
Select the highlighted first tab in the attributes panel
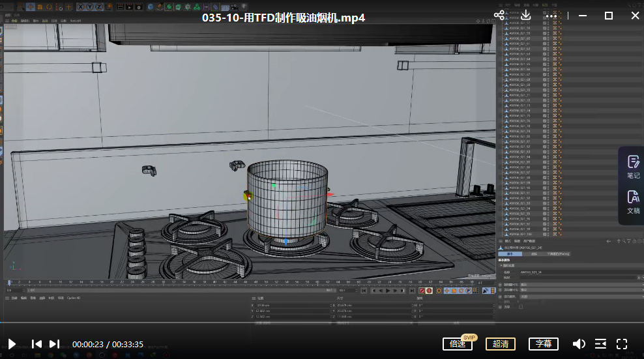pyautogui.click(x=510, y=254)
